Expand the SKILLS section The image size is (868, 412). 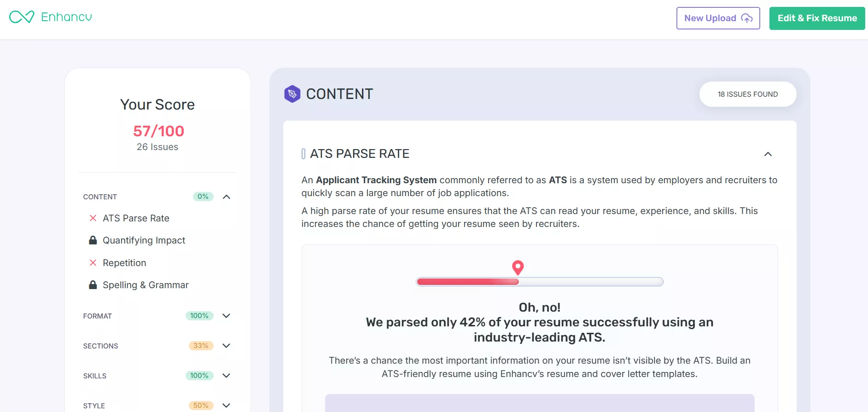[226, 376]
